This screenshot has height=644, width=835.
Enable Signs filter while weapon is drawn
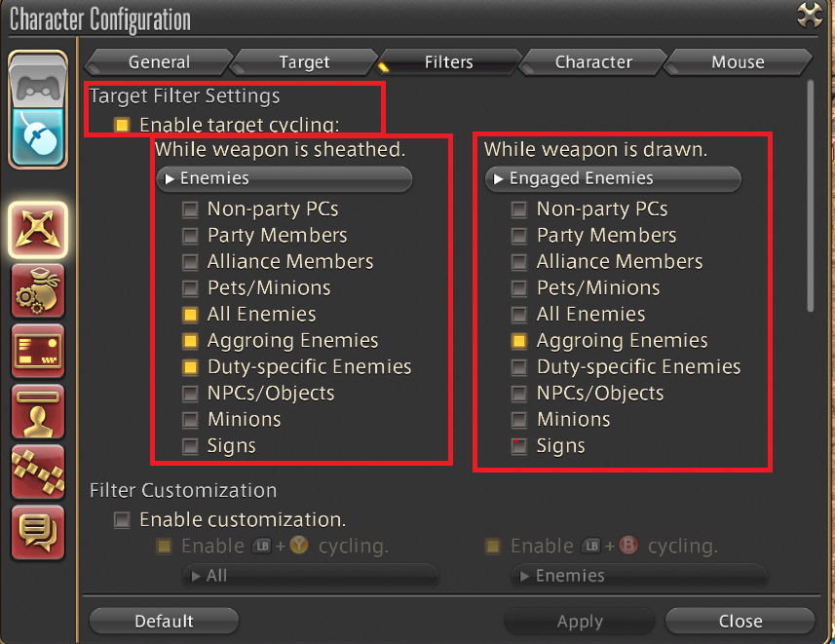coord(517,445)
